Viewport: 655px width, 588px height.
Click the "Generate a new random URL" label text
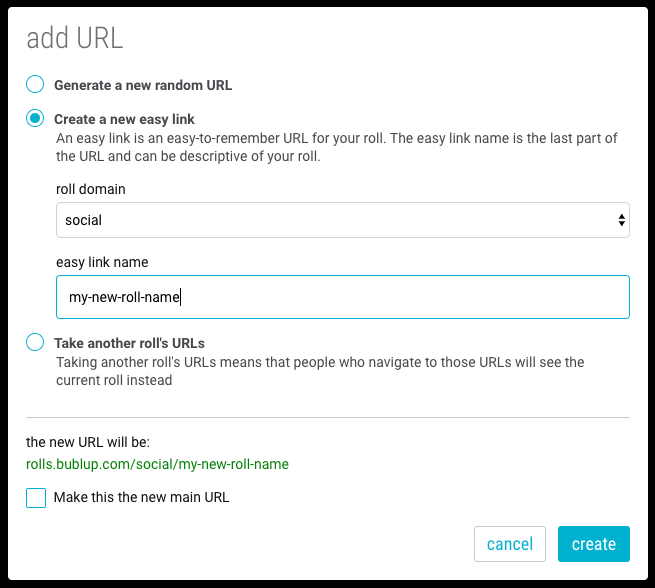coord(143,85)
